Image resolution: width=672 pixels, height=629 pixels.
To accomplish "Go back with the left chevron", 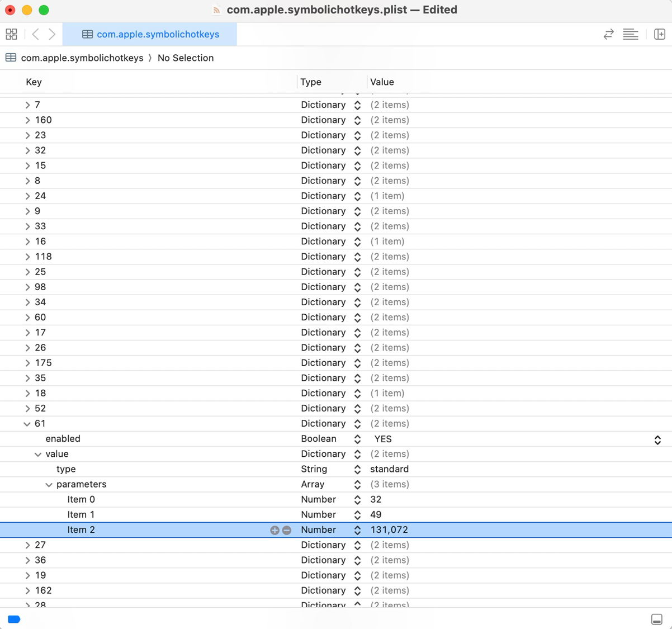I will coord(35,34).
